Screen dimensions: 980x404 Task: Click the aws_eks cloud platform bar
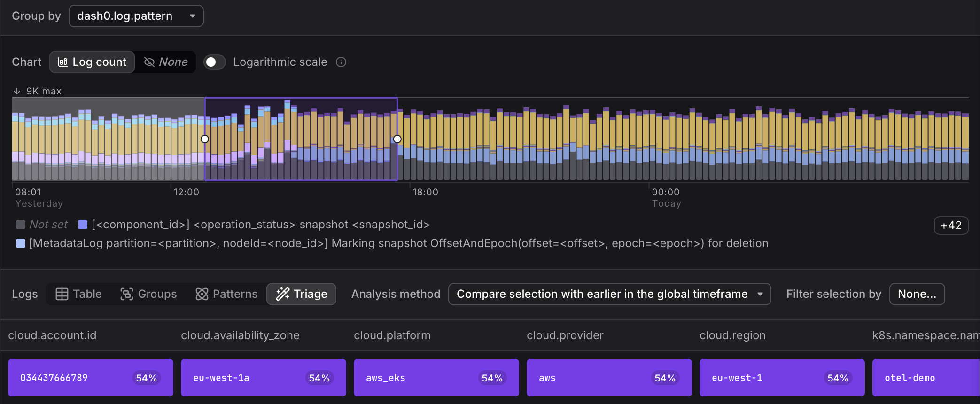pos(436,378)
